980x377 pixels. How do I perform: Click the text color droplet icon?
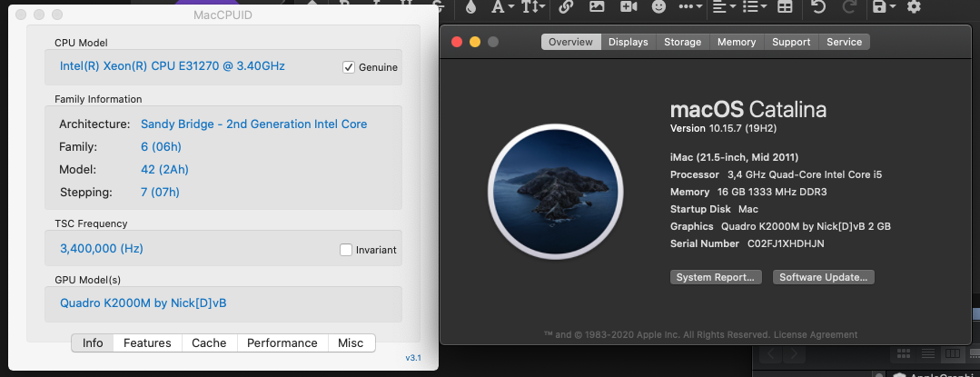click(470, 7)
